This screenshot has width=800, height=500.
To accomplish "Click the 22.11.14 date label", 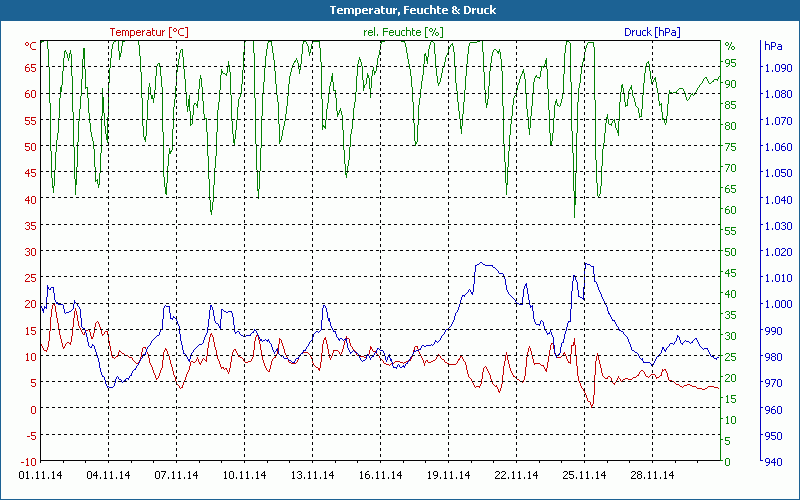I will click(x=517, y=476).
